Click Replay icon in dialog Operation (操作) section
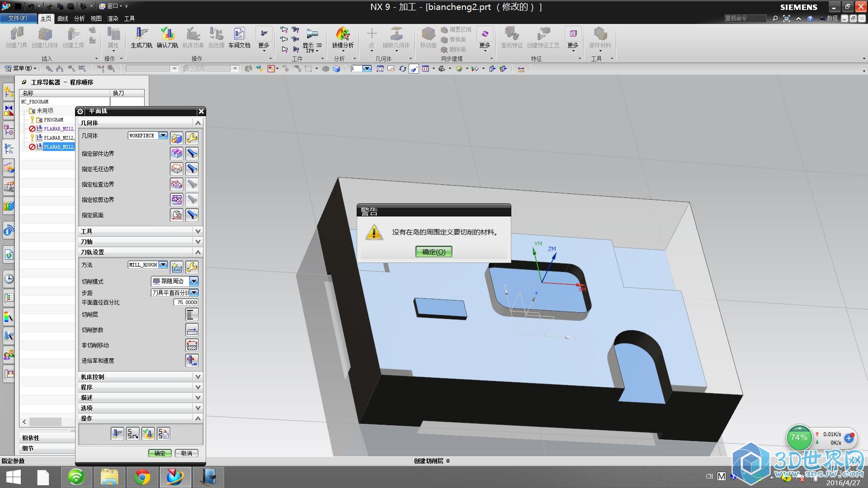The height and width of the screenshot is (488, 868). (133, 434)
